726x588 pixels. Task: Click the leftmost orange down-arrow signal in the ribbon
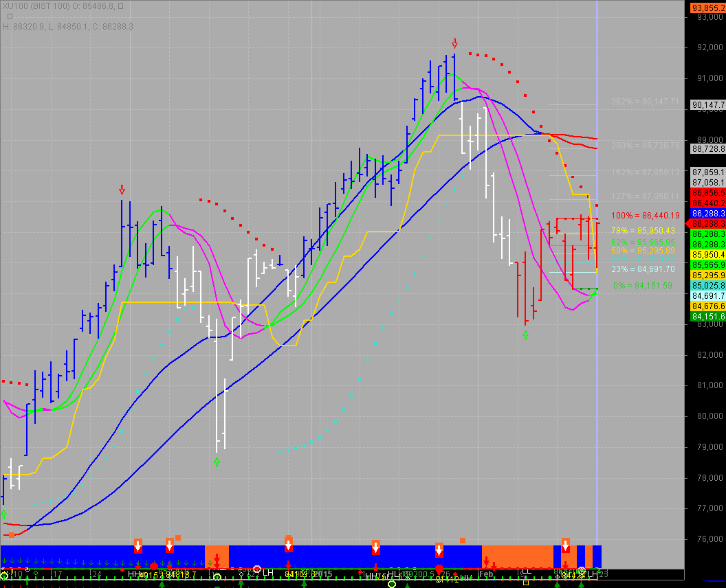tap(138, 546)
